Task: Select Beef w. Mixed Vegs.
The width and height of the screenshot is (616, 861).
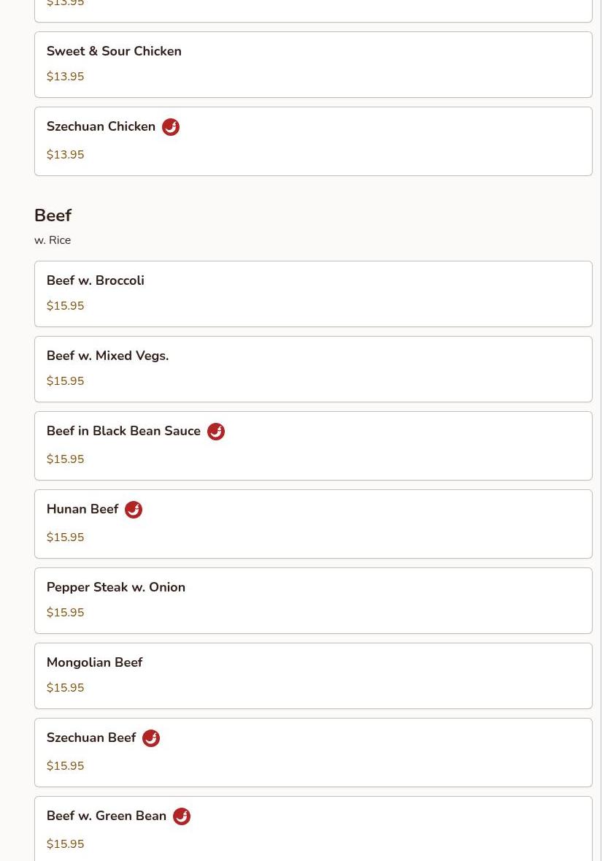Action: click(312, 369)
